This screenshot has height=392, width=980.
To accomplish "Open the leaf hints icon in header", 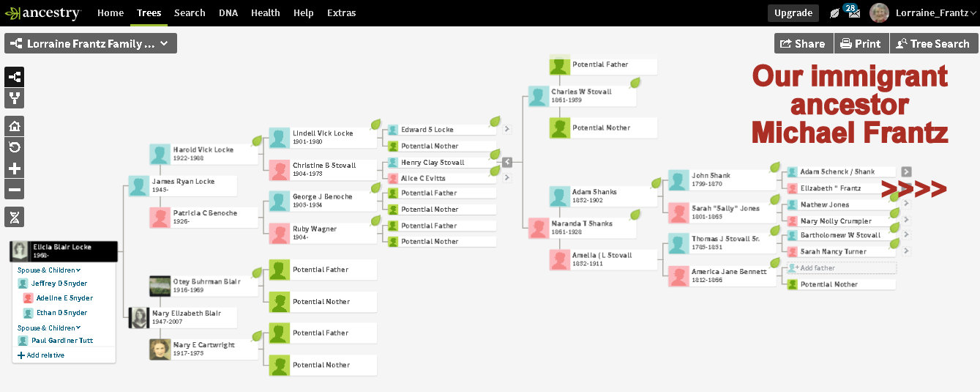I will (x=834, y=13).
